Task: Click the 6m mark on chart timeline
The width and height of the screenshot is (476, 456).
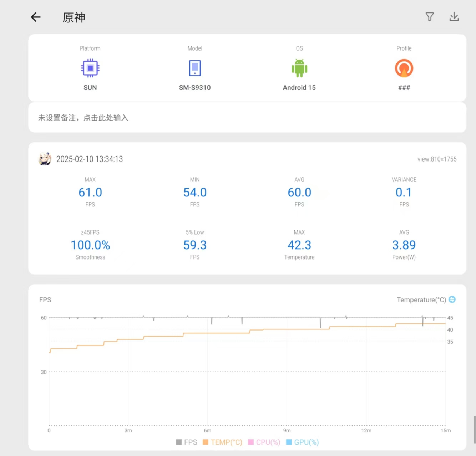Action: pos(208,430)
